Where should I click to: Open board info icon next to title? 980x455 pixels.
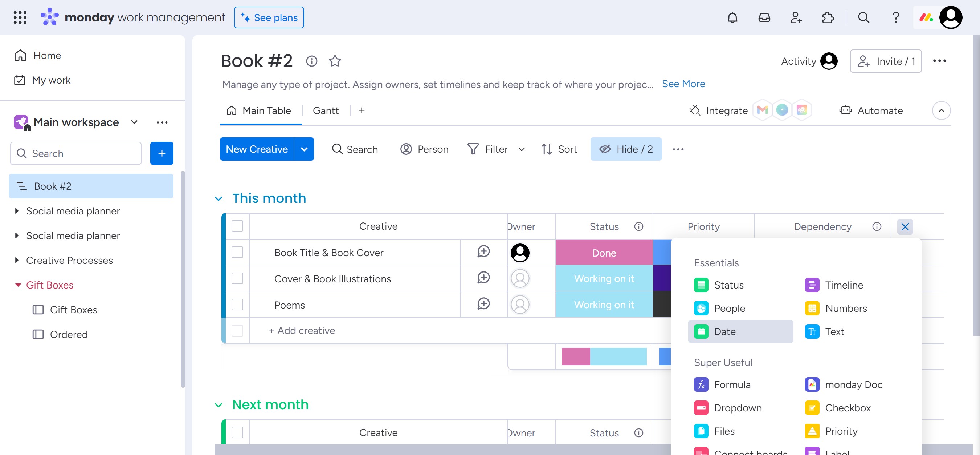click(311, 61)
